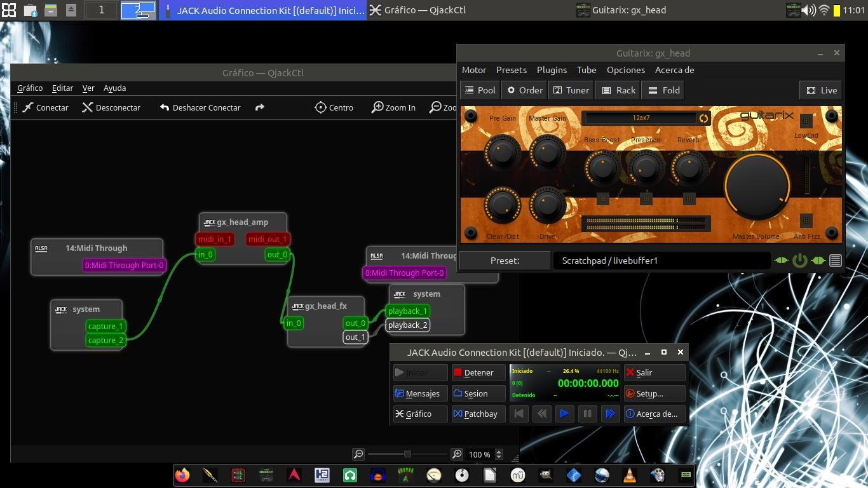Open the Ardour icon in the dock
The height and width of the screenshot is (488, 868).
(294, 475)
